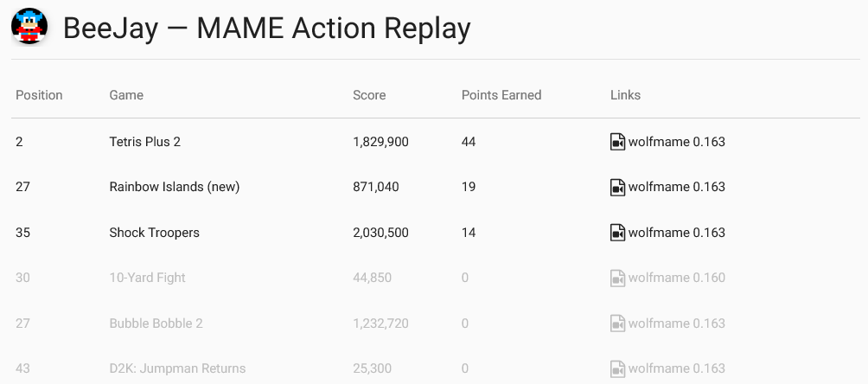868x384 pixels.
Task: Open the Tetris Plus 2 wolfmame 0.163 link
Action: point(676,142)
